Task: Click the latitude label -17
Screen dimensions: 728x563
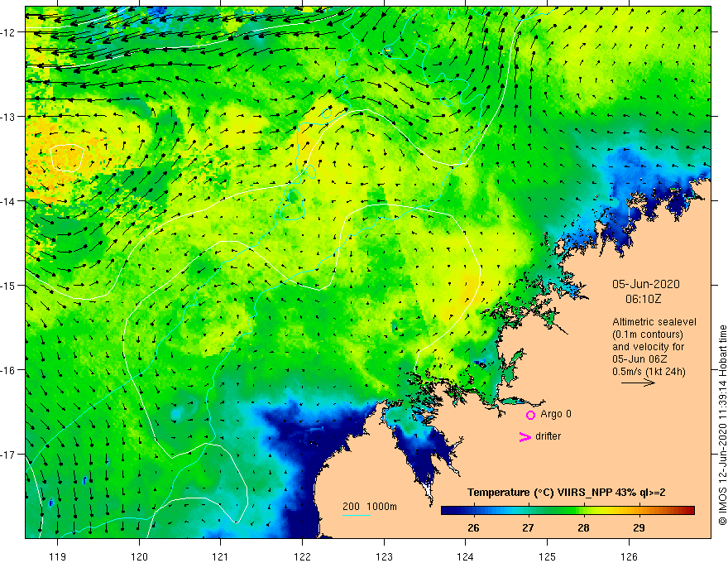Action: 9,455
